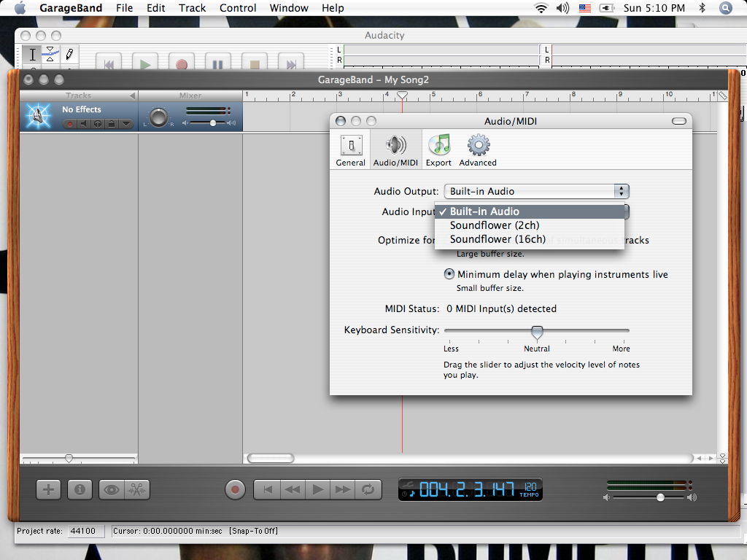
Task: Open the File menu
Action: [x=124, y=8]
